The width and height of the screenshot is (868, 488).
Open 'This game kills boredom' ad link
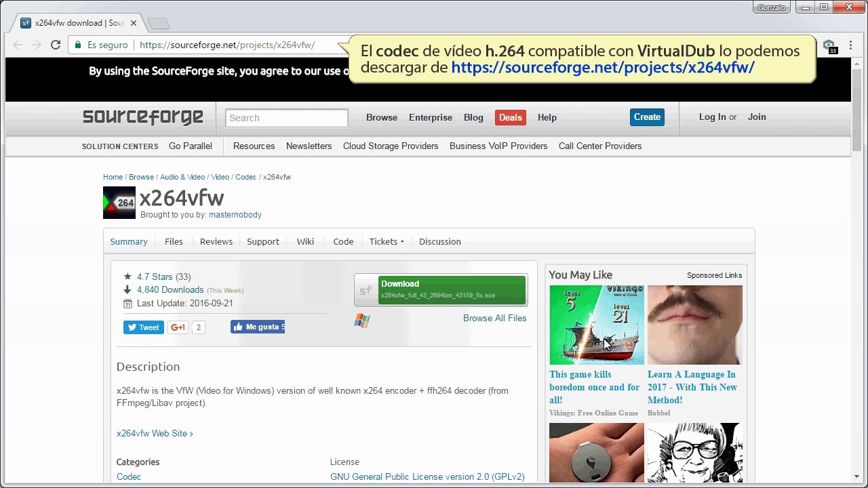[x=595, y=387]
